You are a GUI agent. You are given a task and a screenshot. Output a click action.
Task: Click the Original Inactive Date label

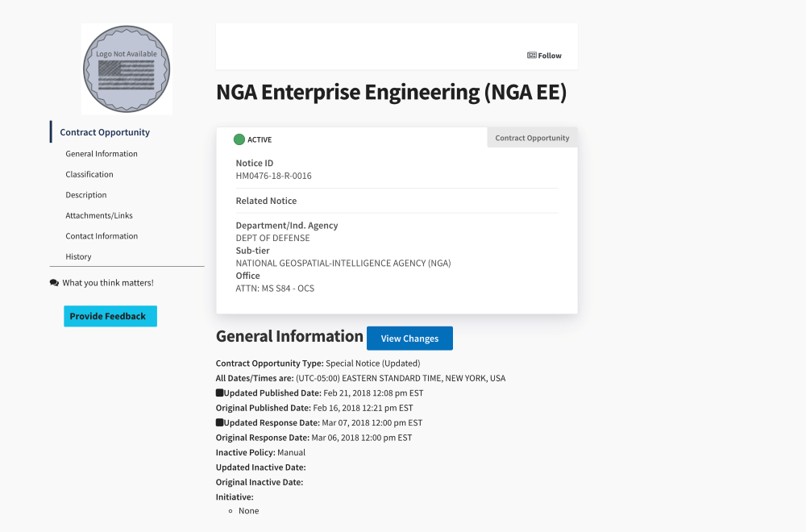pyautogui.click(x=260, y=483)
